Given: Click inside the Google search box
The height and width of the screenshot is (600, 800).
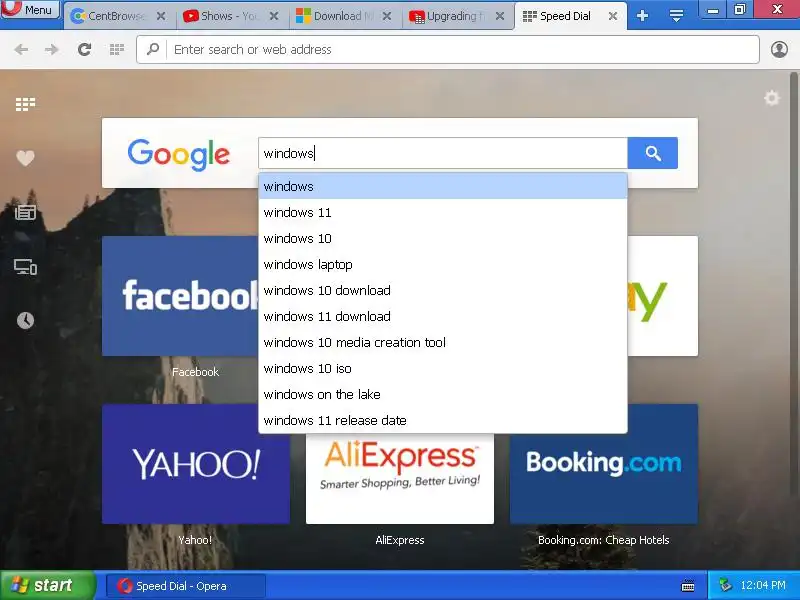Looking at the screenshot, I should (x=443, y=153).
